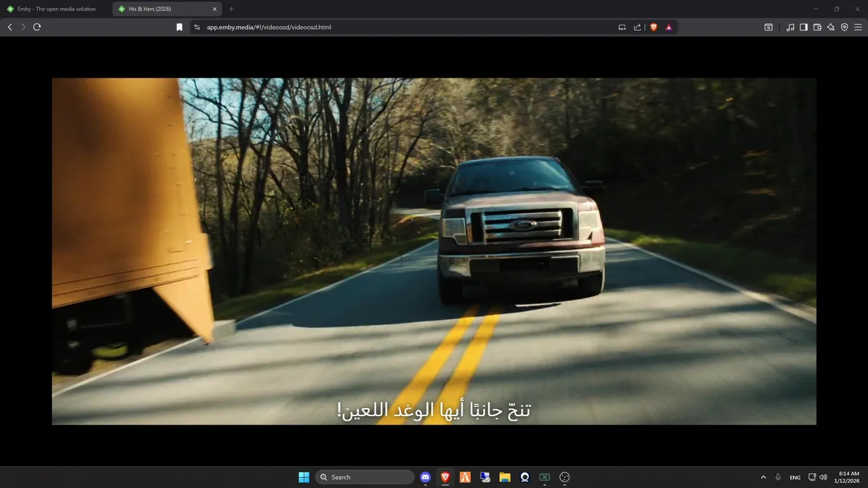Go back with the browser back arrow
The image size is (868, 488).
(x=9, y=27)
